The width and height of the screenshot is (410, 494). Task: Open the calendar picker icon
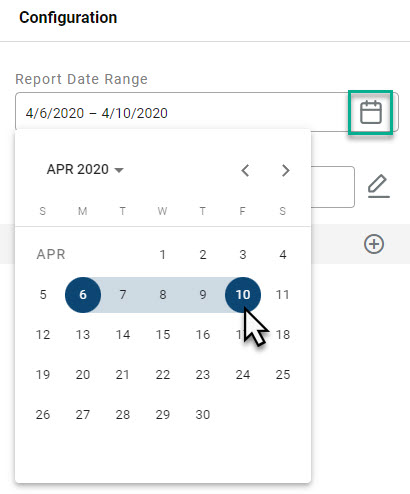[x=371, y=112]
